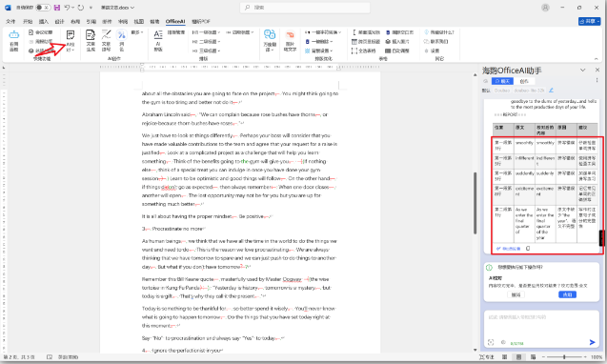Open the one-click punctuation conversion dropdown

pos(323,32)
